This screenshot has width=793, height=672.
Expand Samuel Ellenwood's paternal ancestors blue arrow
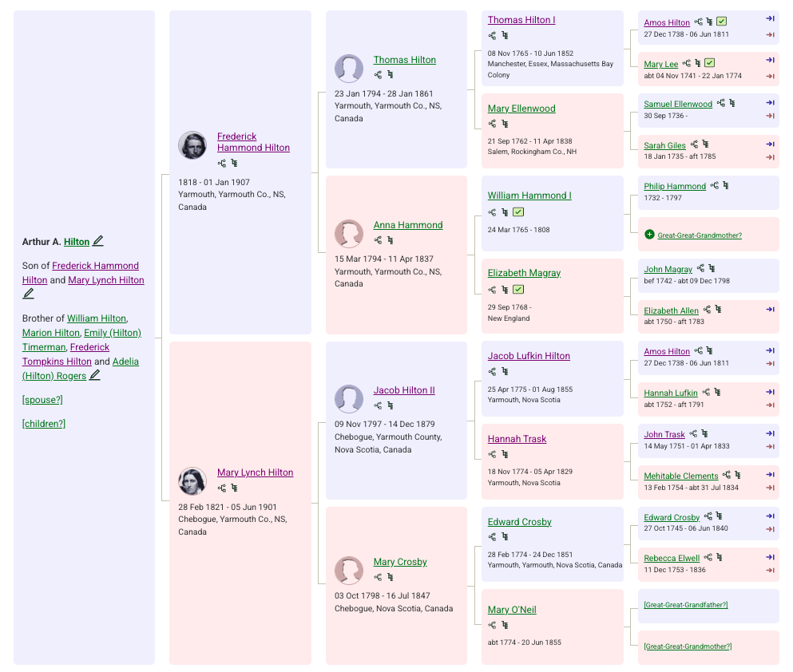(771, 103)
